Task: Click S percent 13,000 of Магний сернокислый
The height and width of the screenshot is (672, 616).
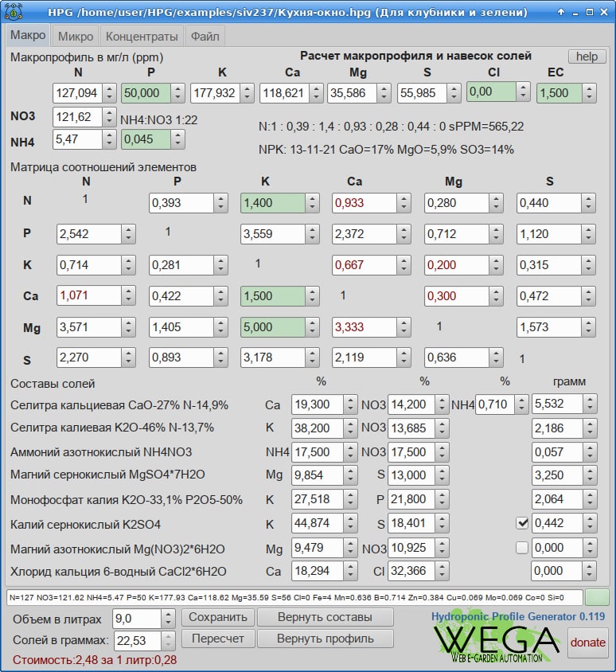Action: click(x=411, y=475)
